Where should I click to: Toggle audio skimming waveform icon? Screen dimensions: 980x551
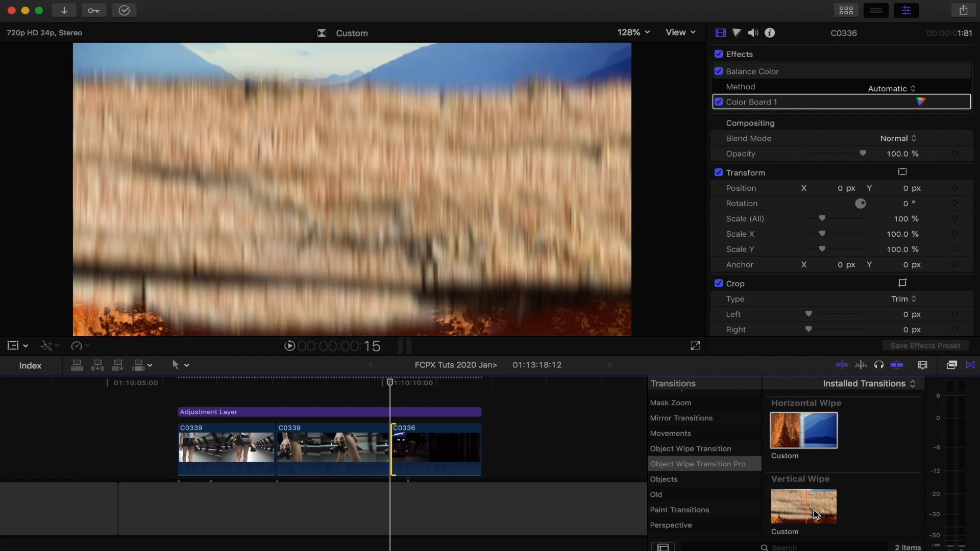click(861, 365)
